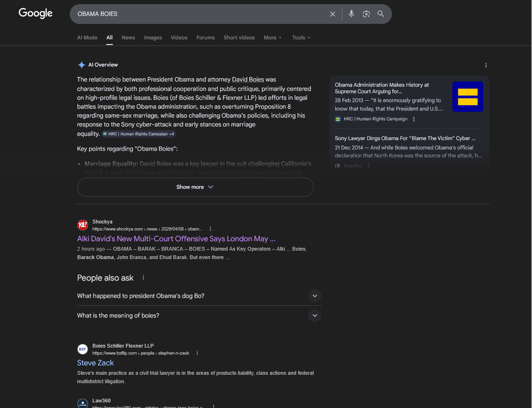Switch to the Images tab

(153, 37)
